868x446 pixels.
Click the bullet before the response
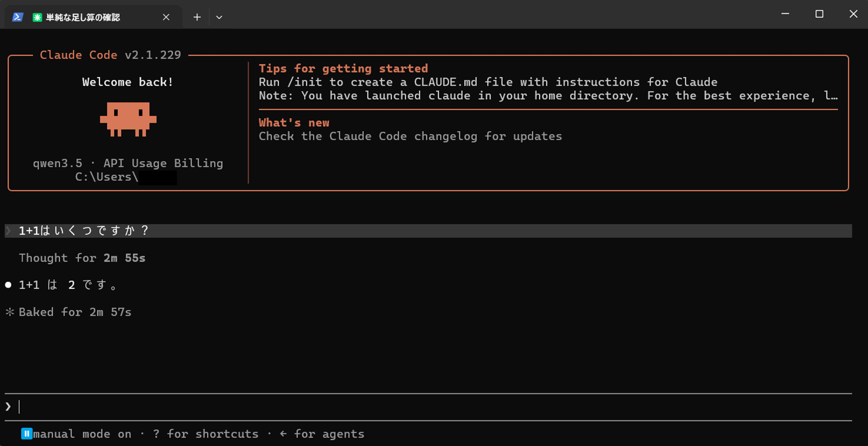click(x=8, y=285)
